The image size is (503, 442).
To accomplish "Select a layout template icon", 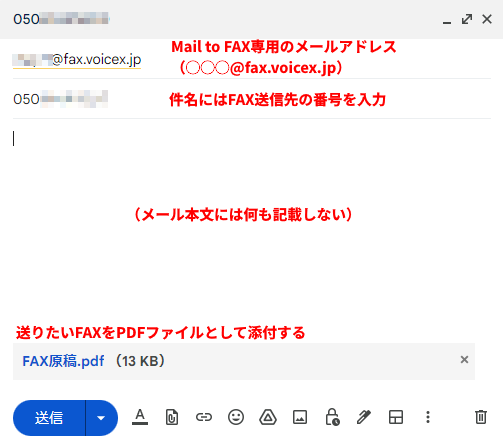I will pyautogui.click(x=396, y=417).
